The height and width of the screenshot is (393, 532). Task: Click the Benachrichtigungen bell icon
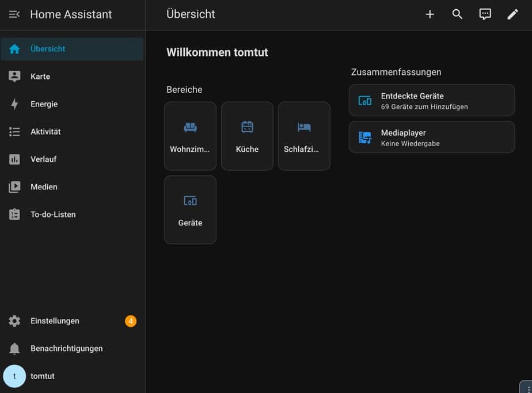coord(14,349)
